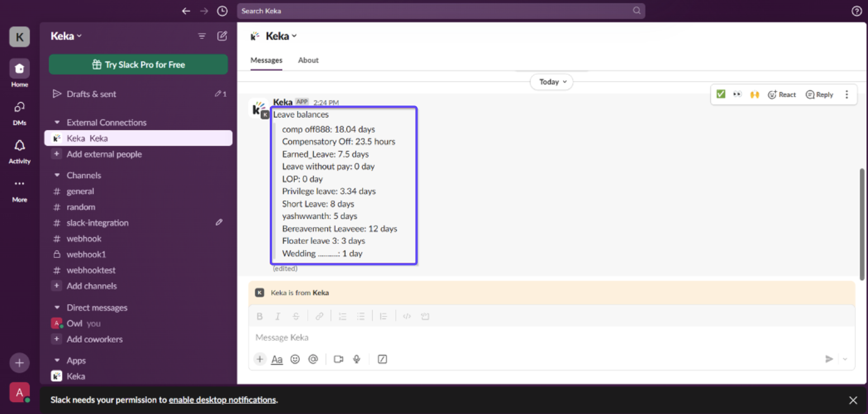Screen dimensions: 868x414
Task: Click the compose new message icon
Action: [222, 36]
